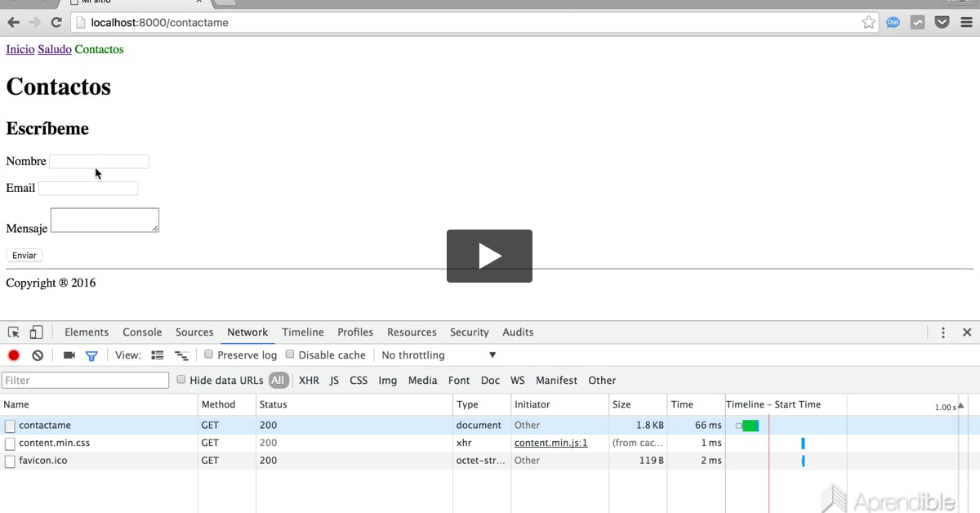Switch to the Sources tab
This screenshot has width=980, height=513.
pos(194,332)
